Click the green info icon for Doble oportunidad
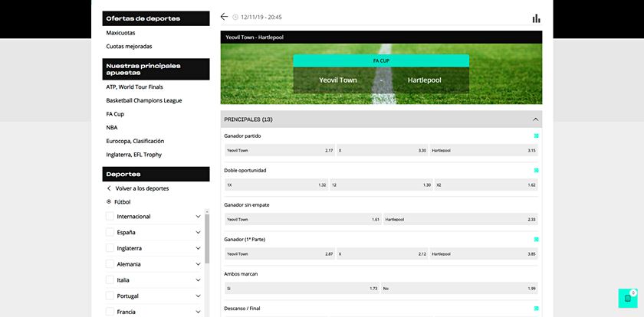Viewport: 644px width, 317px height. (x=536, y=170)
